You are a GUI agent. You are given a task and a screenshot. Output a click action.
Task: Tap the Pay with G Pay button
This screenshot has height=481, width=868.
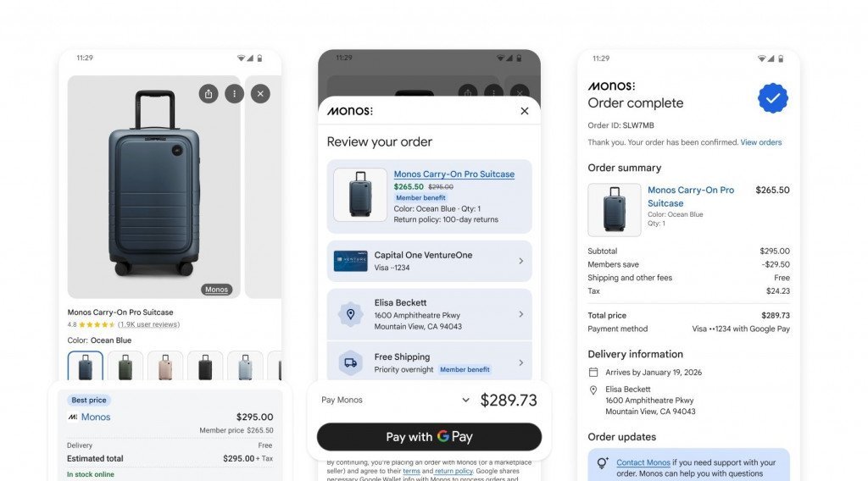pos(429,437)
